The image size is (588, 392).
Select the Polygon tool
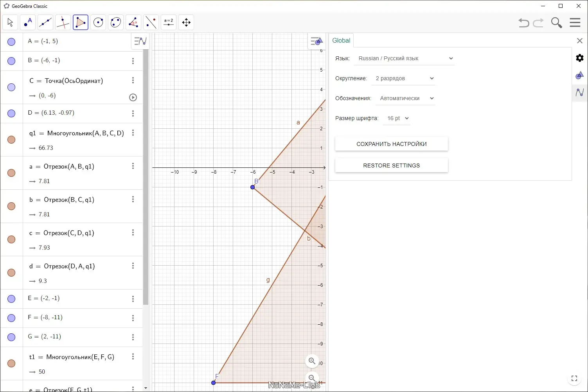pyautogui.click(x=81, y=22)
